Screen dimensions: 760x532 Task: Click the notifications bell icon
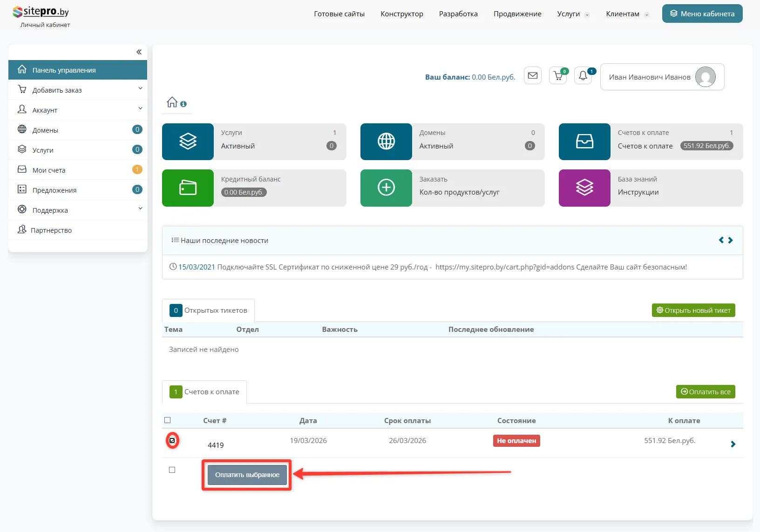[x=583, y=75]
